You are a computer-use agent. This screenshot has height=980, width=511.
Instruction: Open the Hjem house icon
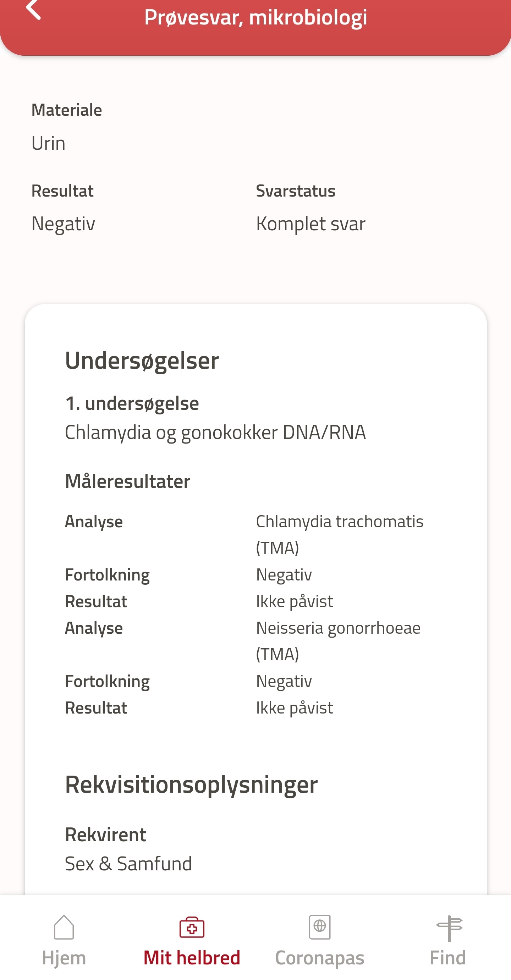coord(64,927)
